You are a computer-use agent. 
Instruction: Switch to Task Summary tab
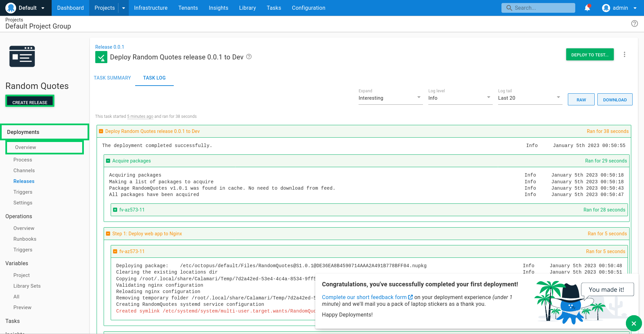tap(112, 78)
